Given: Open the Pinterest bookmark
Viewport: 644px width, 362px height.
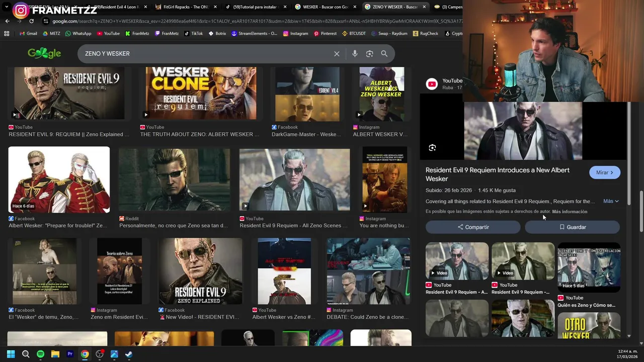Looking at the screenshot, I should tap(325, 34).
